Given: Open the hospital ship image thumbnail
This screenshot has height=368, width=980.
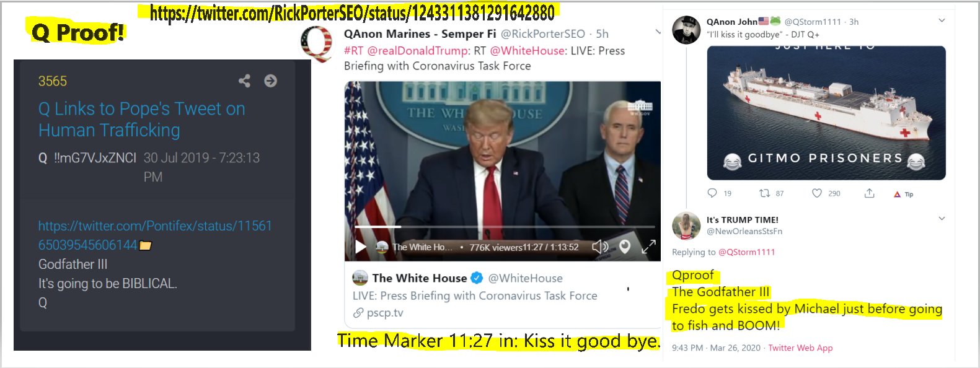Looking at the screenshot, I should 826,113.
